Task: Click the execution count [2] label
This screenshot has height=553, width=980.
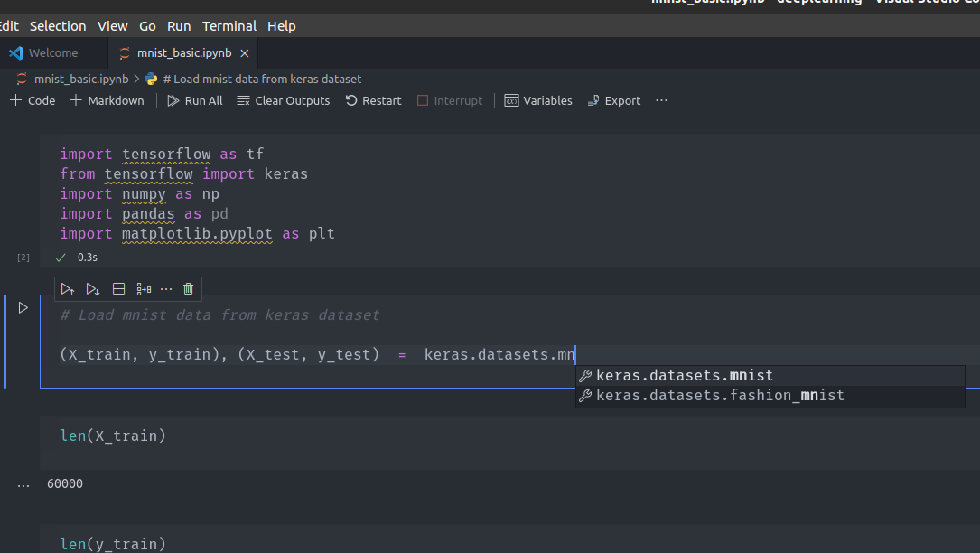Action: 23,258
